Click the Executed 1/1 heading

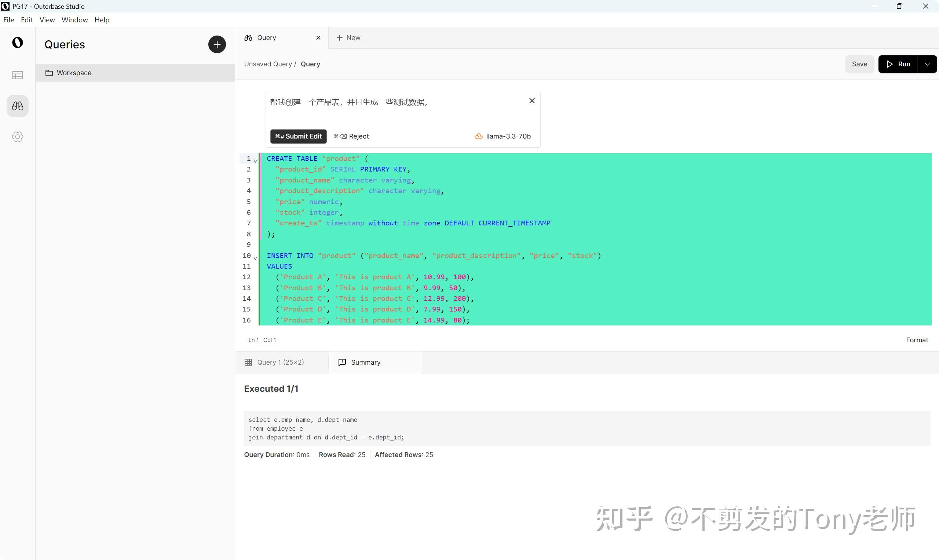(271, 389)
